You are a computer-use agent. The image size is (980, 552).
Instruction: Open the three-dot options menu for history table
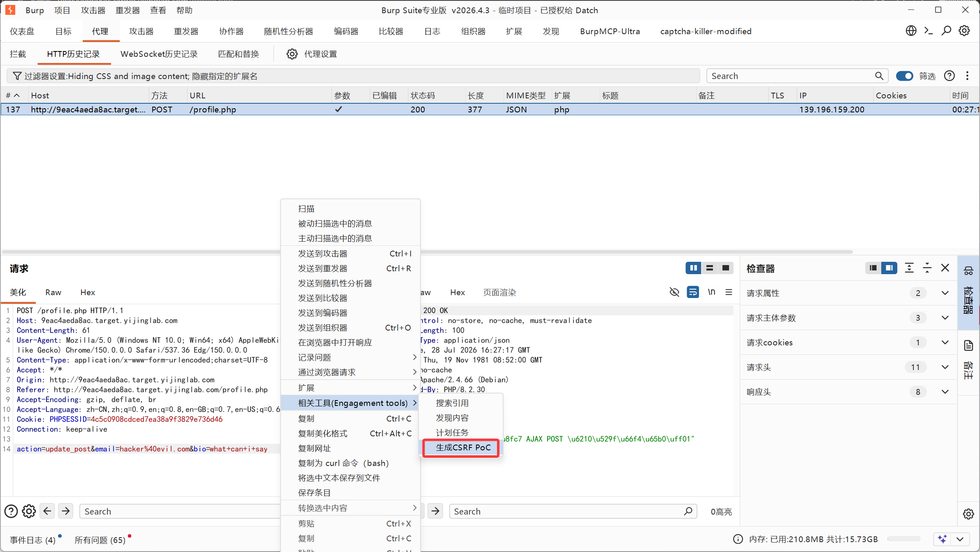click(967, 76)
